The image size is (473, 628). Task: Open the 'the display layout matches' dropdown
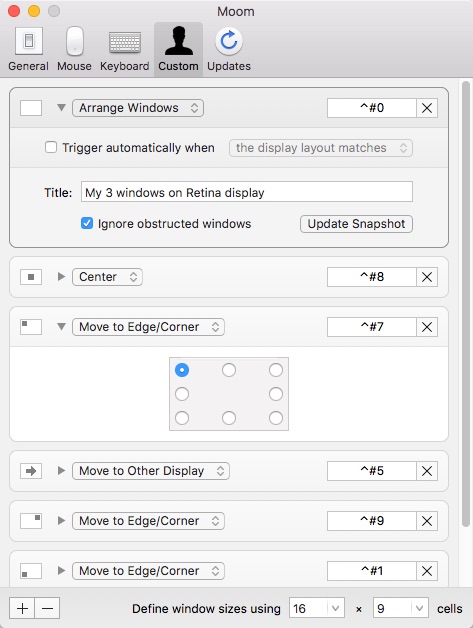coord(321,148)
